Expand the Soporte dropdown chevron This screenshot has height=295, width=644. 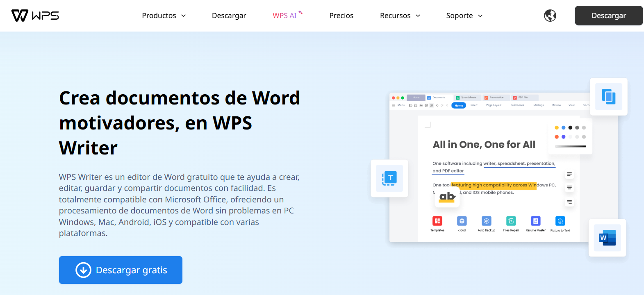pyautogui.click(x=480, y=16)
